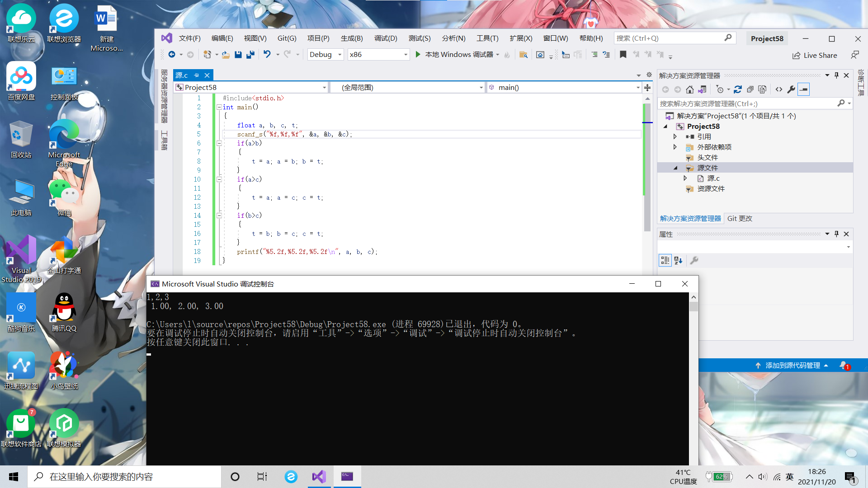Toggle the Preview Selected Items button in Solution Explorer
The width and height of the screenshot is (868, 488).
(x=803, y=89)
